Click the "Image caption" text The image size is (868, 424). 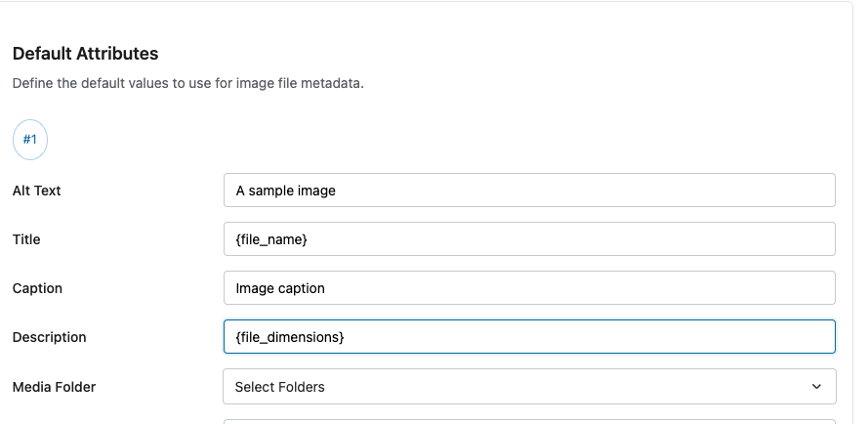click(x=280, y=288)
